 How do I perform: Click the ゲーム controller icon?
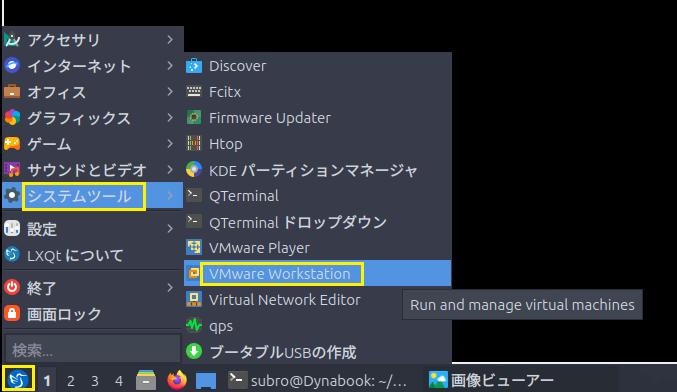coord(12,143)
